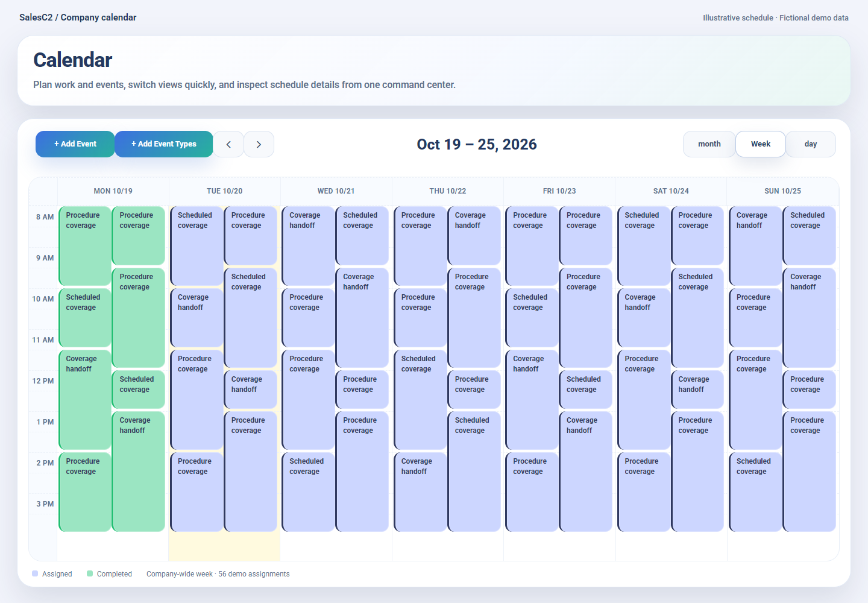Open Monday's 10 AM Scheduled coverage event
Image resolution: width=868 pixels, height=603 pixels.
[85, 318]
